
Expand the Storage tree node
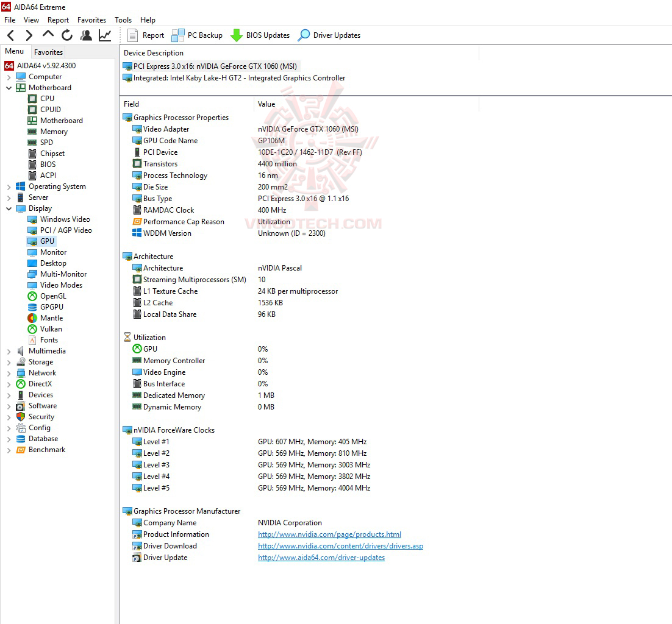[x=9, y=363]
